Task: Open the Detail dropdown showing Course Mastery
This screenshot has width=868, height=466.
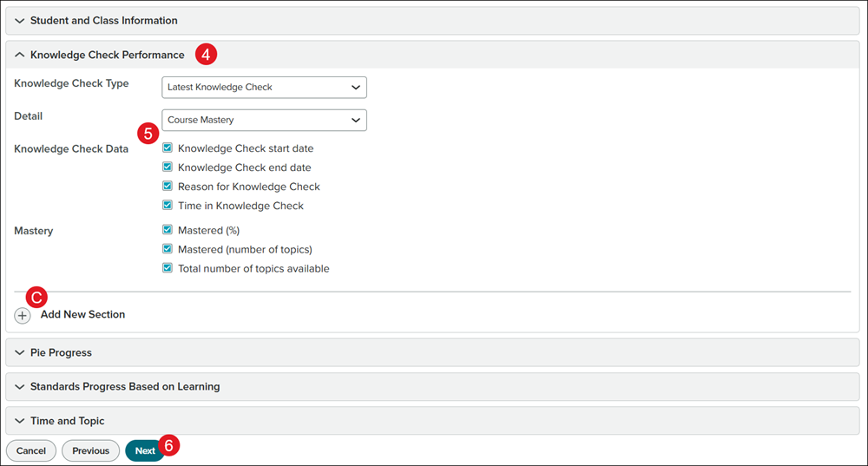Action: pyautogui.click(x=264, y=120)
